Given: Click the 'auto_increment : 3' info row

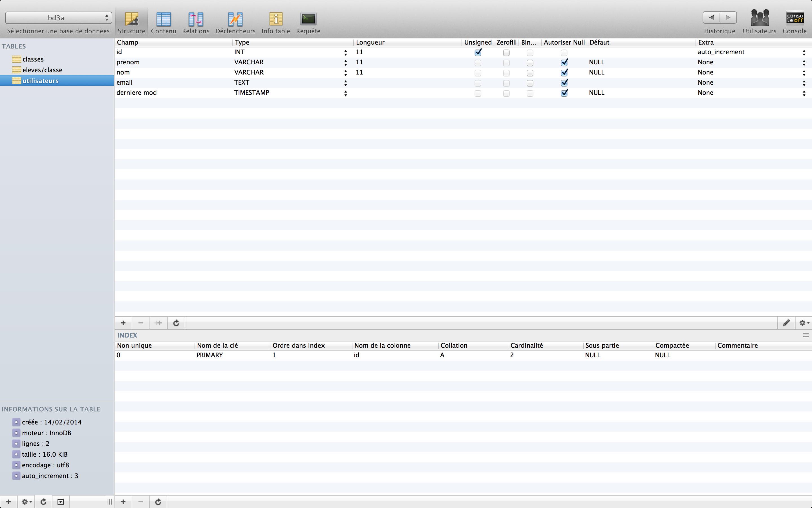Looking at the screenshot, I should pos(50,476).
